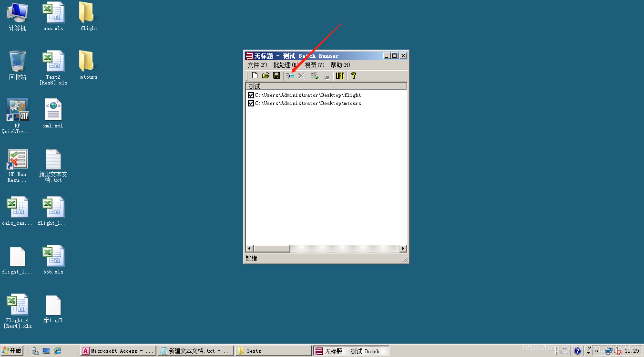This screenshot has width=644, height=357.
Task: Stop the batch run
Action: (x=327, y=76)
